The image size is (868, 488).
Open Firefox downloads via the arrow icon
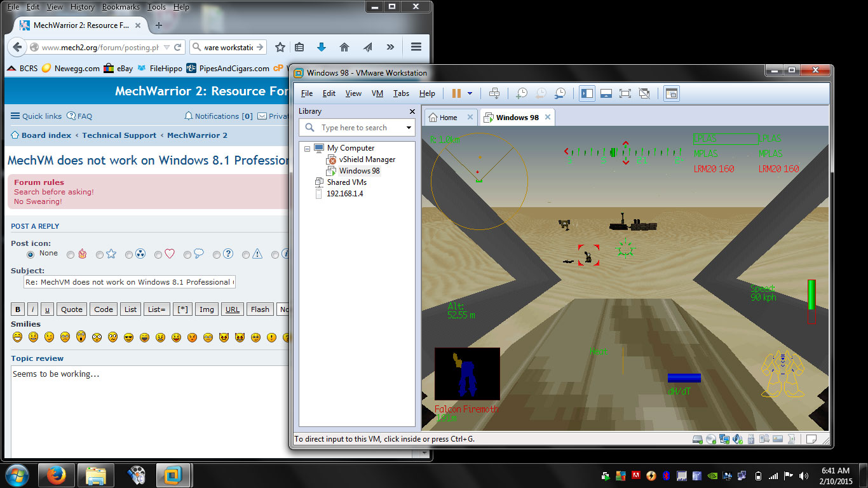[x=320, y=46]
